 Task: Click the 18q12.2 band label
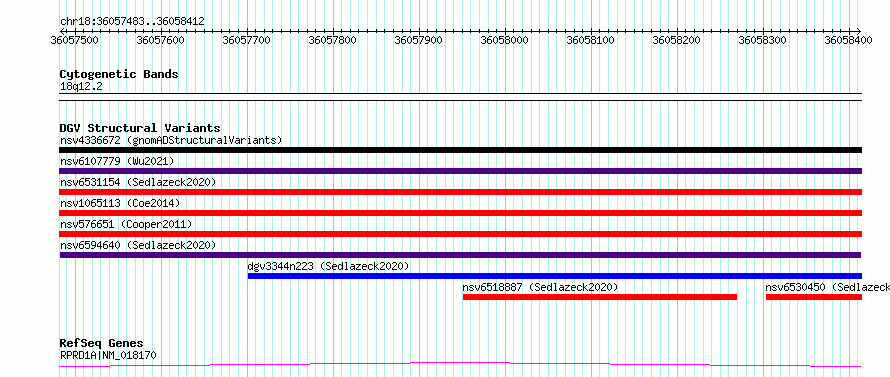(x=81, y=87)
